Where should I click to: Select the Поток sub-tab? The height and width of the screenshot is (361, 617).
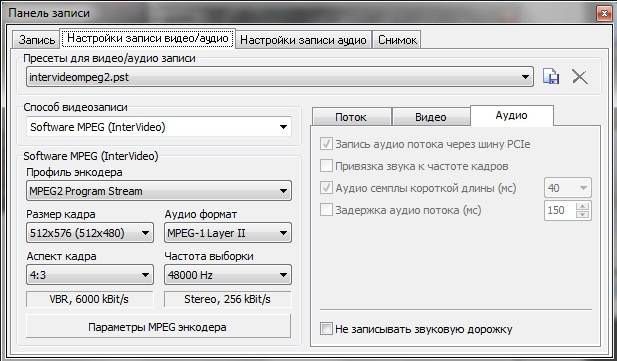point(351,117)
